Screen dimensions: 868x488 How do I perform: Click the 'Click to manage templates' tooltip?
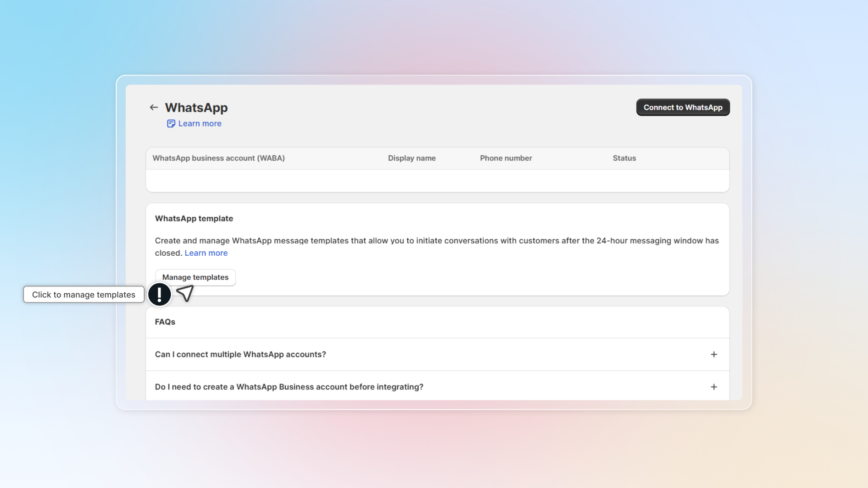point(84,295)
